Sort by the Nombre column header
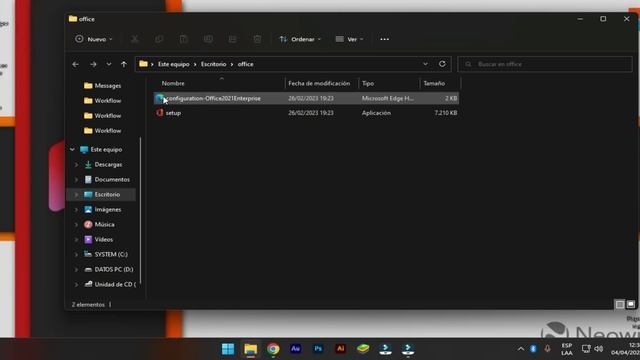Viewport: 640px width, 360px height. click(x=173, y=83)
